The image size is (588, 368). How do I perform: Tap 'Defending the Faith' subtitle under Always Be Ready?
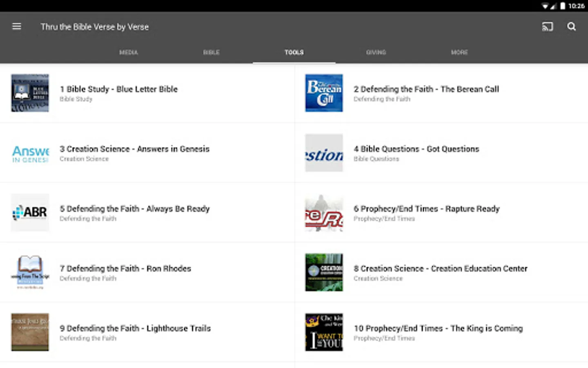click(88, 218)
